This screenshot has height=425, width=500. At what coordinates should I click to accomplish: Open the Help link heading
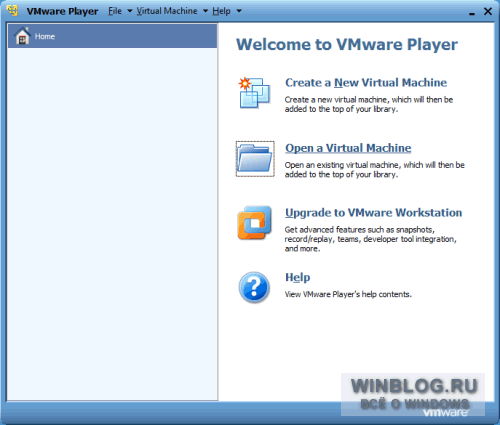pos(298,277)
